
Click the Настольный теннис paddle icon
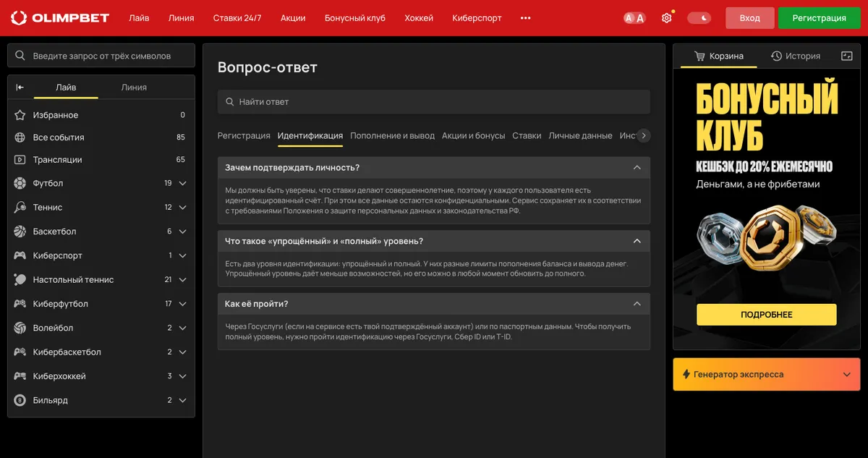click(x=20, y=279)
